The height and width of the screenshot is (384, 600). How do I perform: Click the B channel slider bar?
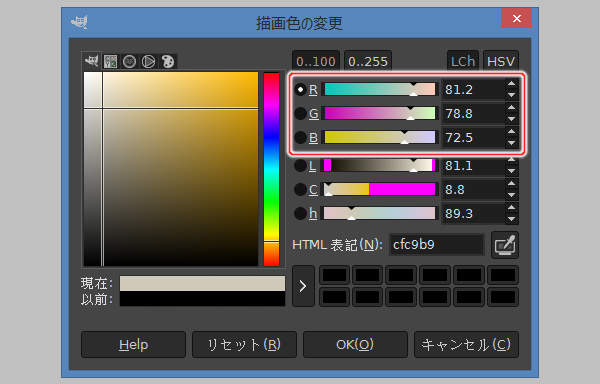tap(380, 137)
